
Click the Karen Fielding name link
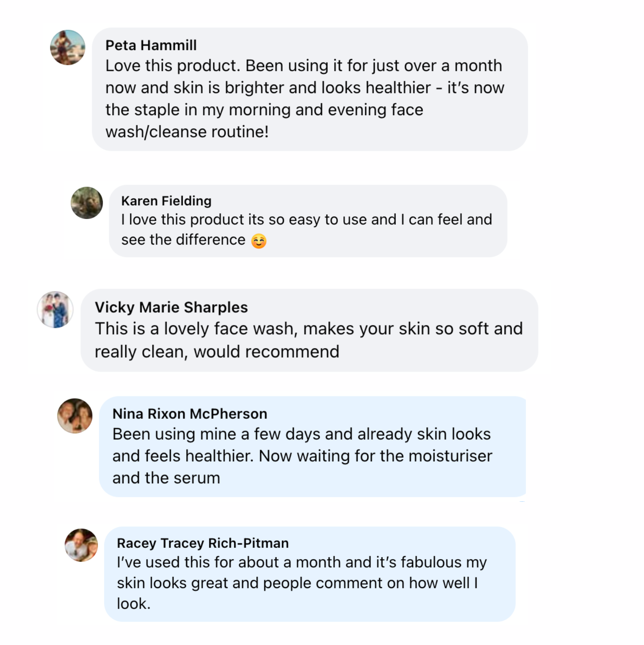[x=166, y=201]
